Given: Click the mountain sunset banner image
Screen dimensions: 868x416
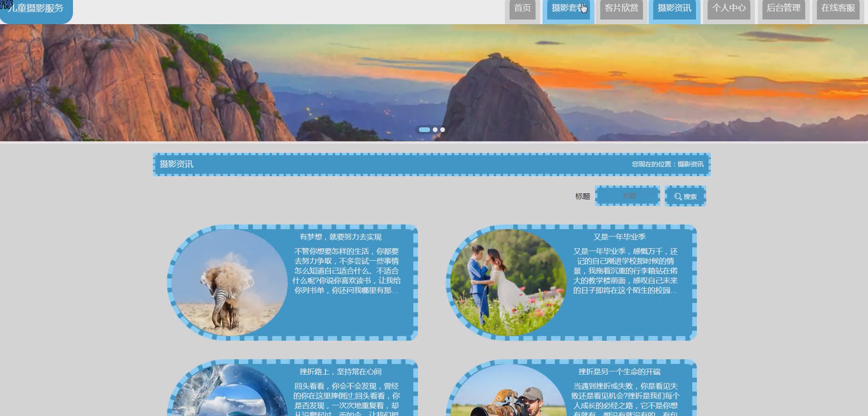Looking at the screenshot, I should coord(434,83).
